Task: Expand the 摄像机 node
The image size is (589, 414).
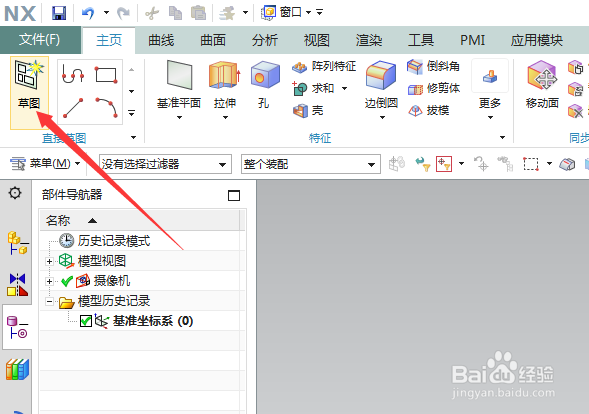Action: [49, 281]
